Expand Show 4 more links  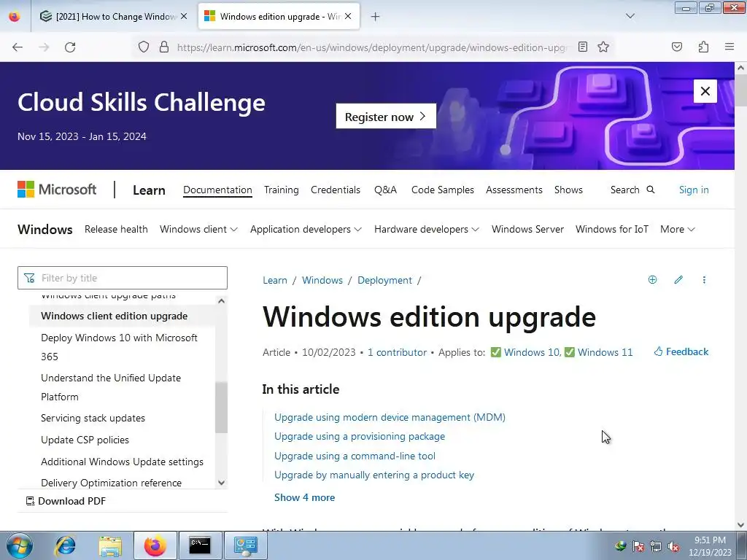(x=304, y=497)
